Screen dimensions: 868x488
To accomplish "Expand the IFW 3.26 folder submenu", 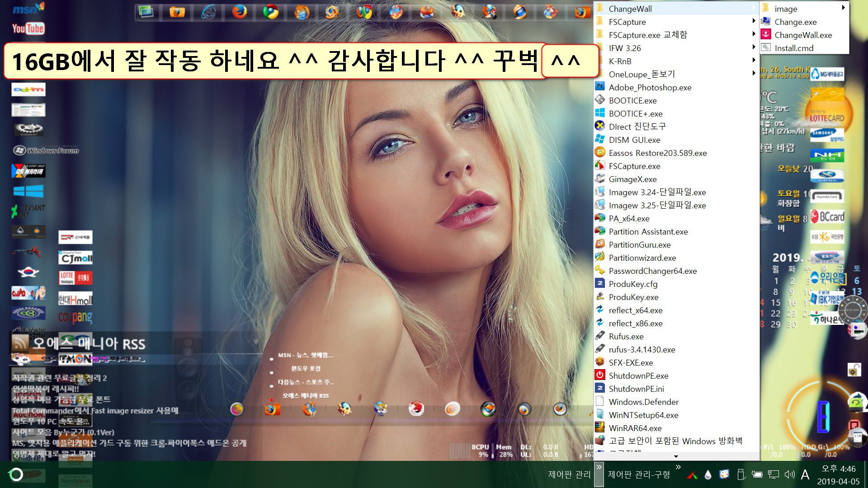I will 676,48.
